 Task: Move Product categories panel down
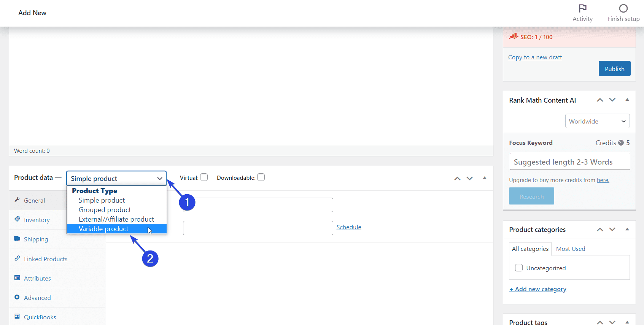[x=612, y=229]
